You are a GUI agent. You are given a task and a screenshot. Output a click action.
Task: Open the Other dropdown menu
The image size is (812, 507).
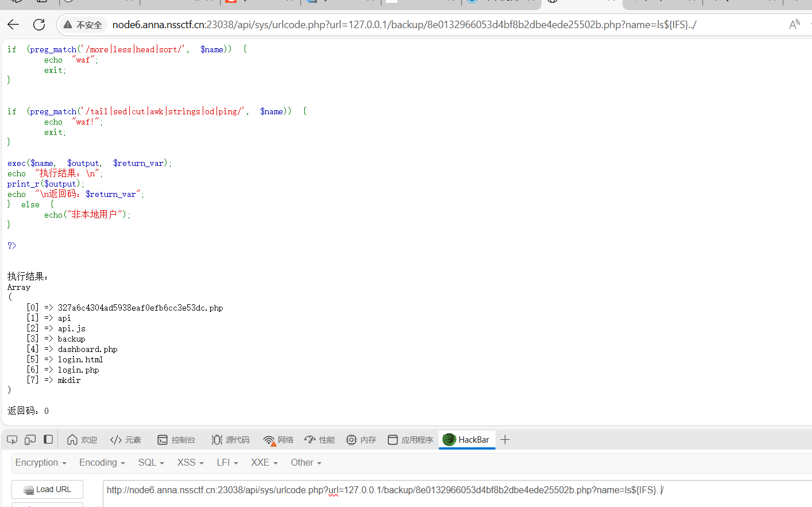[306, 463]
